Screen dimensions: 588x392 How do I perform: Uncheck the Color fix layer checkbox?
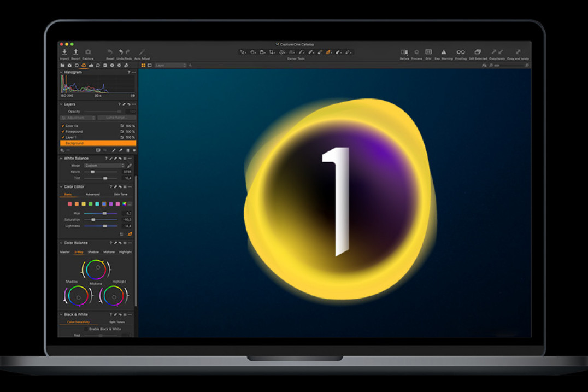pos(62,126)
